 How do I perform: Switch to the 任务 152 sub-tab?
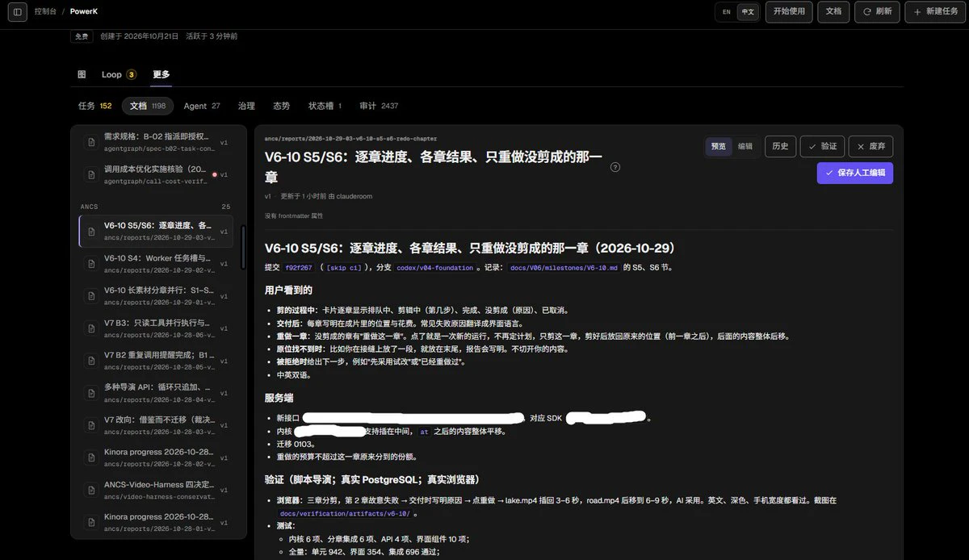click(94, 106)
